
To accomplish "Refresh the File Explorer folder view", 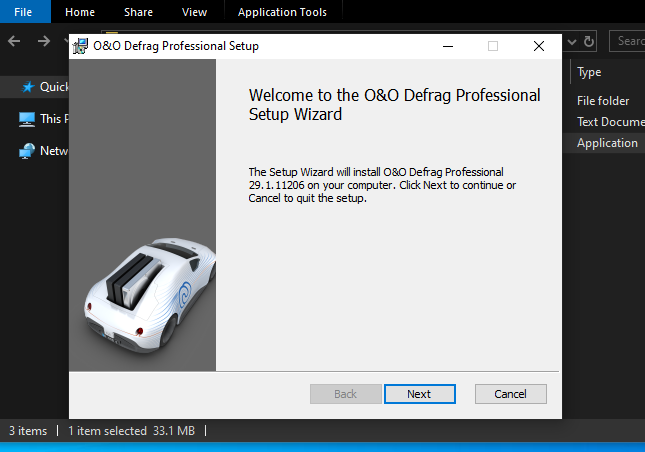I will (589, 41).
